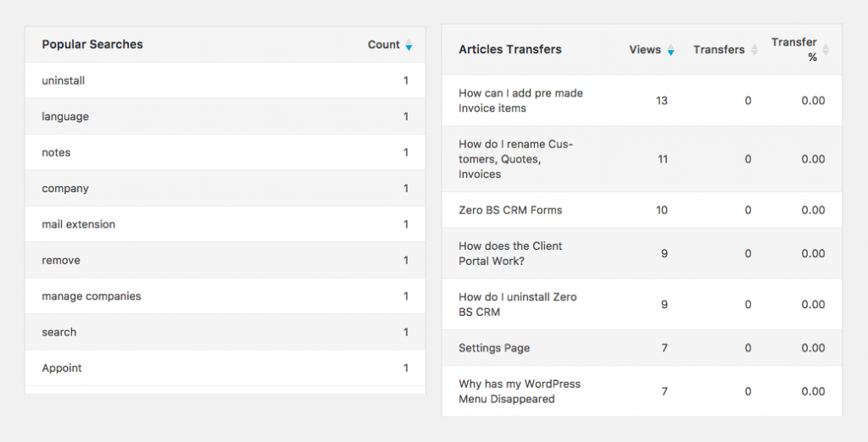This screenshot has height=442, width=868.
Task: Select the 'language' search term
Action: point(65,117)
